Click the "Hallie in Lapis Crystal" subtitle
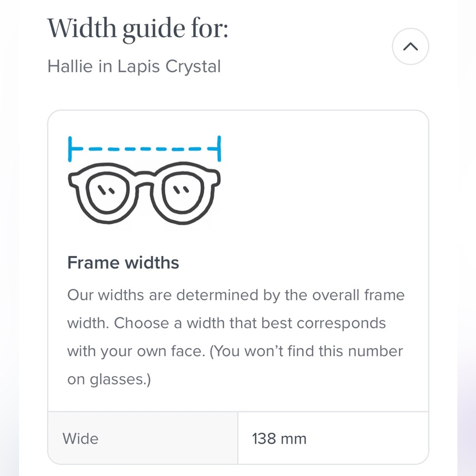 tap(134, 66)
